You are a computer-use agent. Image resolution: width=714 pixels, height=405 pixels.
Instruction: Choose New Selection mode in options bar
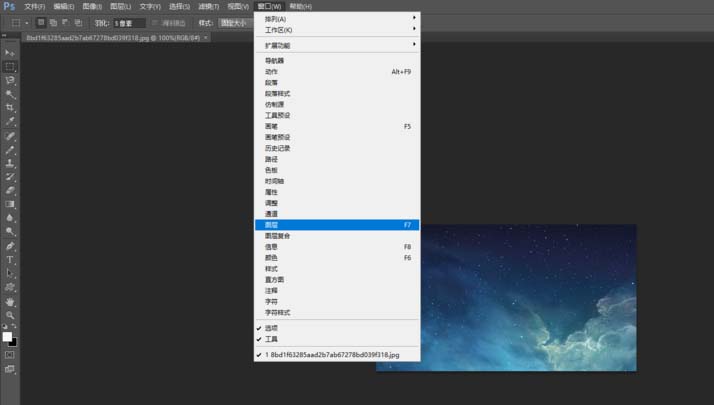point(41,22)
